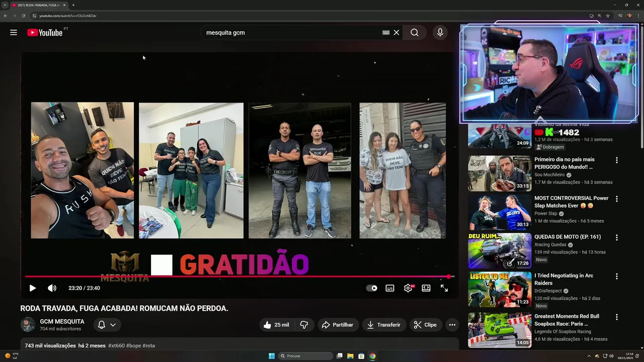This screenshot has height=362, width=644.
Task: Open 'I Tried Negotiating in Arc Raiders' thumbnail
Action: click(x=500, y=290)
